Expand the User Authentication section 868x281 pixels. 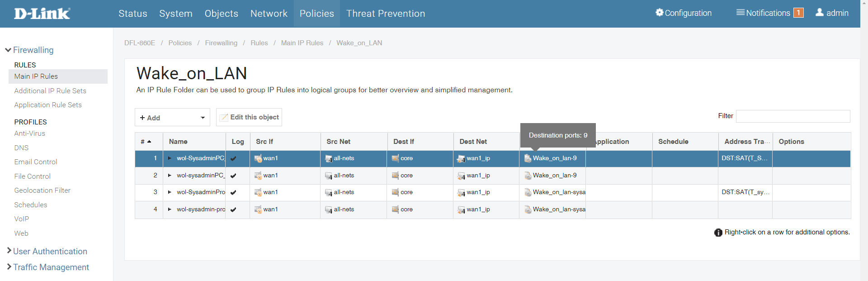pos(50,251)
